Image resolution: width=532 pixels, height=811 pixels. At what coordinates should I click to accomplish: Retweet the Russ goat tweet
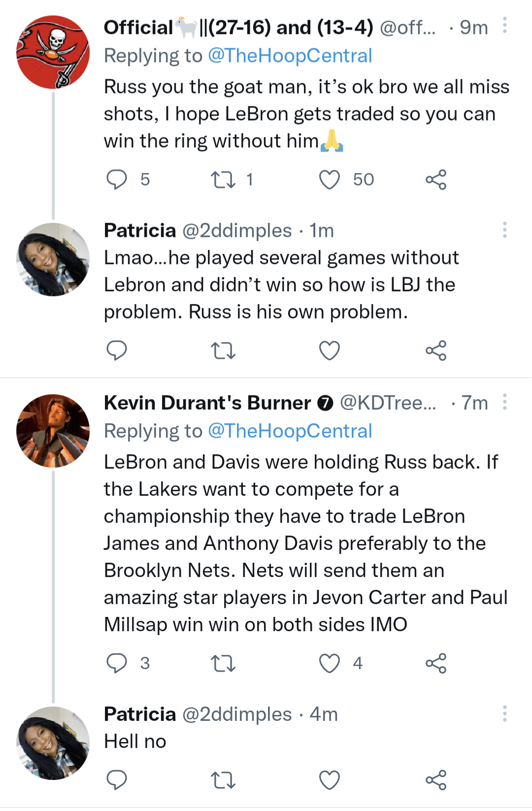(x=223, y=179)
